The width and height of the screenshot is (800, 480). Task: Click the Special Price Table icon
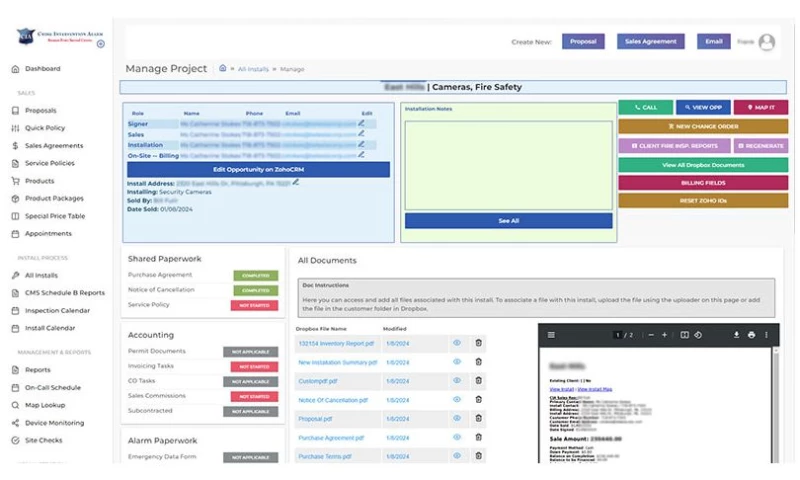point(15,216)
